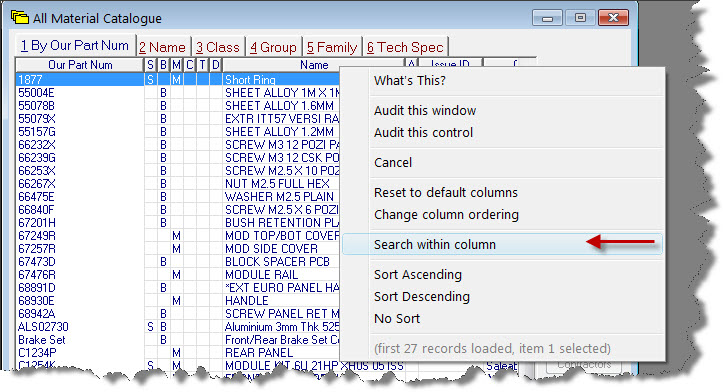This screenshot has height=392, width=723.
Task: Click the HANDLE name cell
Action: coord(247,301)
